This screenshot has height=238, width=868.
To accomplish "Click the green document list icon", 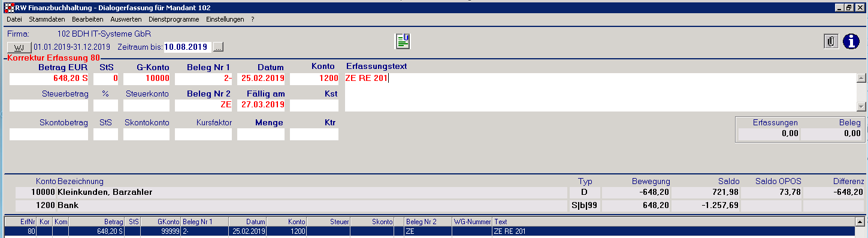I will (403, 41).
